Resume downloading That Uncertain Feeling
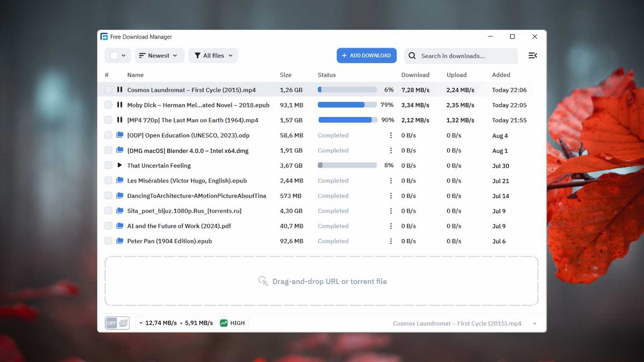 tap(119, 165)
